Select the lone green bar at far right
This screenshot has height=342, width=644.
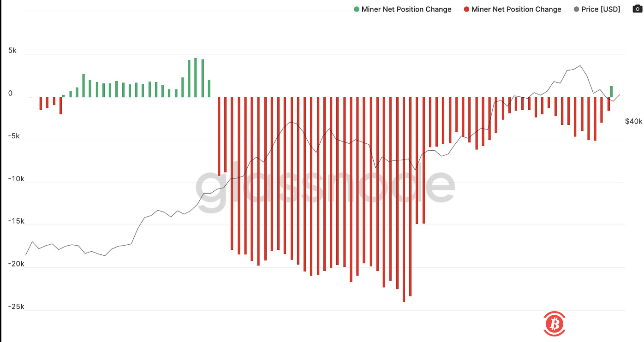[x=611, y=91]
